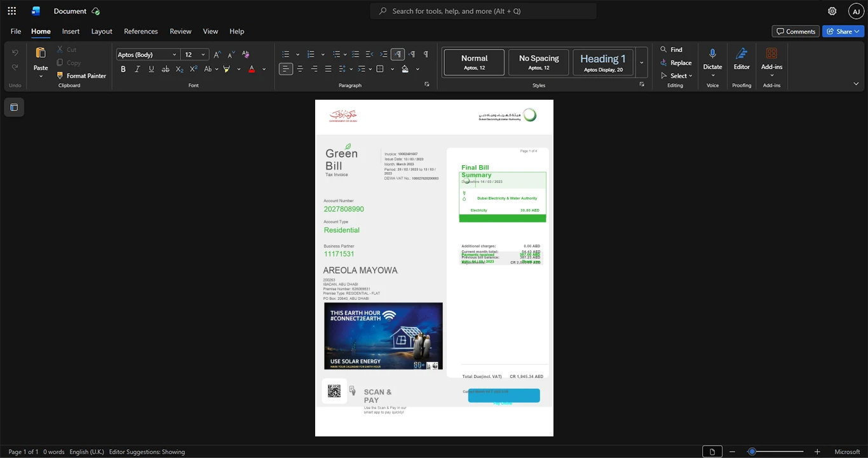Click the Format Painter icon
Screen dimensions: 868x458
pos(60,76)
